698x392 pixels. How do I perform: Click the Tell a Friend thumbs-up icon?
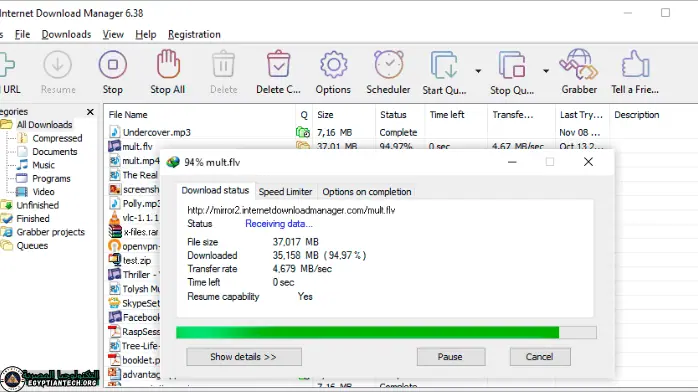(635, 65)
